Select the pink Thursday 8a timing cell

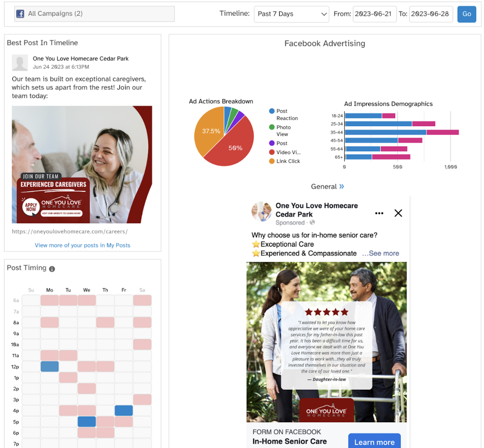coord(105,322)
